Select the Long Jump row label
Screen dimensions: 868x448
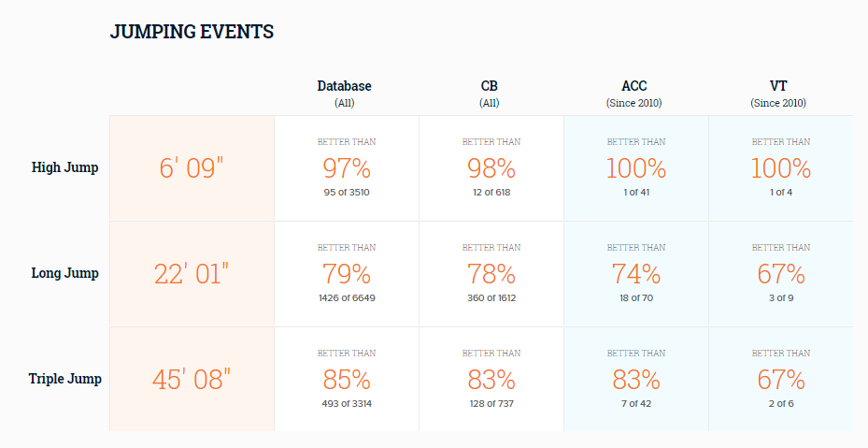point(64,273)
